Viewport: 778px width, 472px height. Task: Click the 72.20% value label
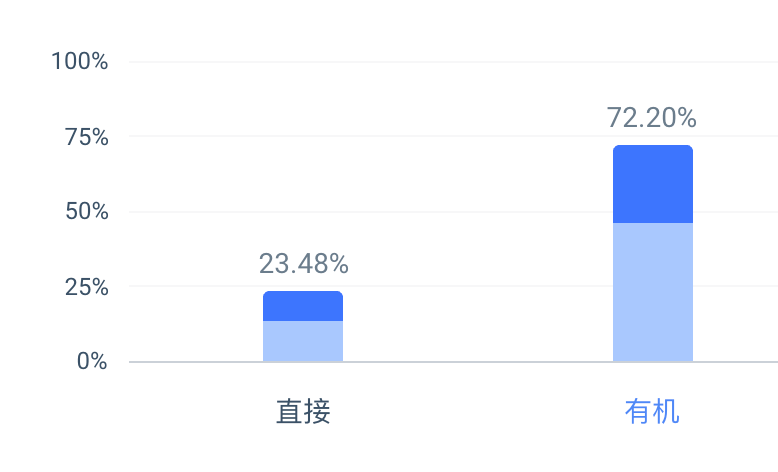click(x=651, y=118)
